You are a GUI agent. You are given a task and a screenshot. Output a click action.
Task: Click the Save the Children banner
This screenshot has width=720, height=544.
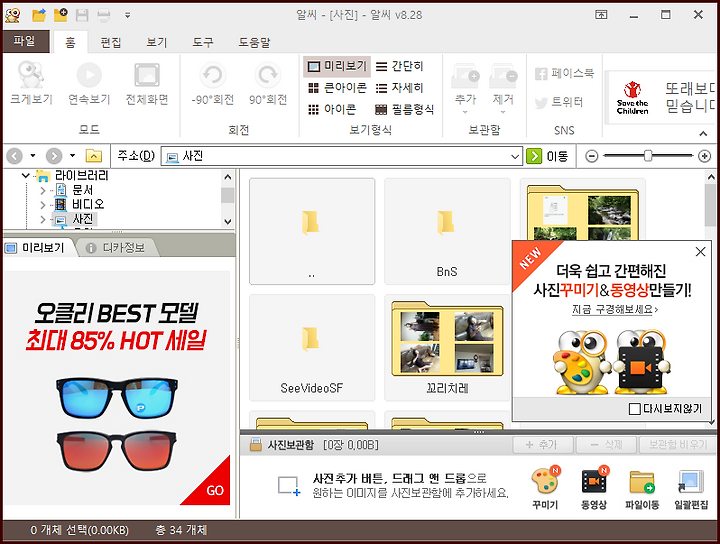[x=660, y=97]
